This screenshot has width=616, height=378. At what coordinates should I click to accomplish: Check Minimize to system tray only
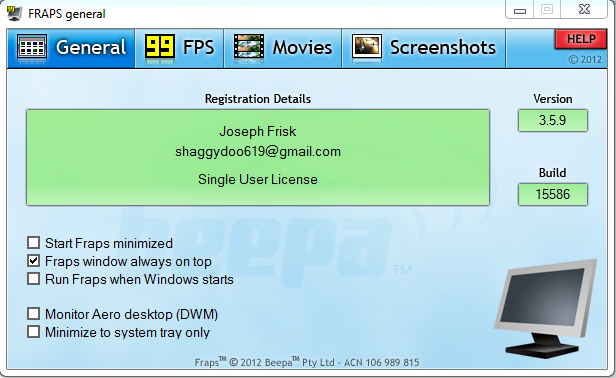tap(33, 332)
